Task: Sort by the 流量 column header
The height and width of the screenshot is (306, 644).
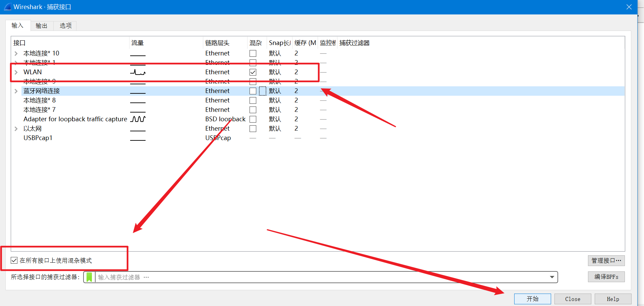Action: pyautogui.click(x=166, y=43)
